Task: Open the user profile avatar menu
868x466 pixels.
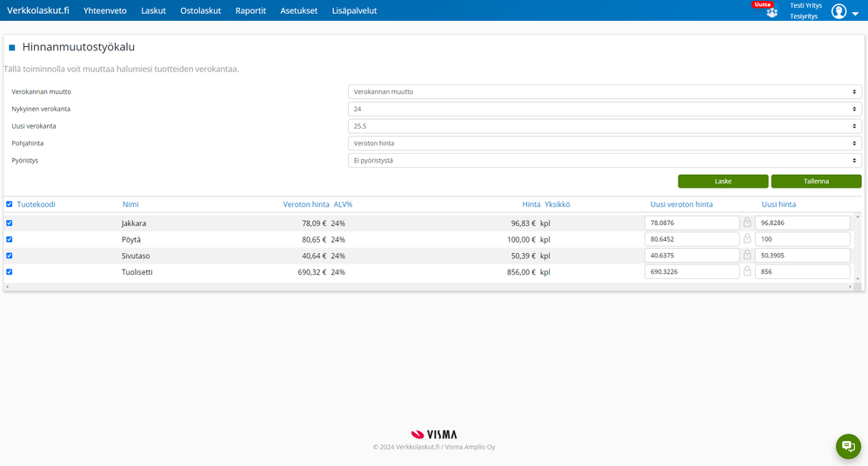Action: click(838, 11)
